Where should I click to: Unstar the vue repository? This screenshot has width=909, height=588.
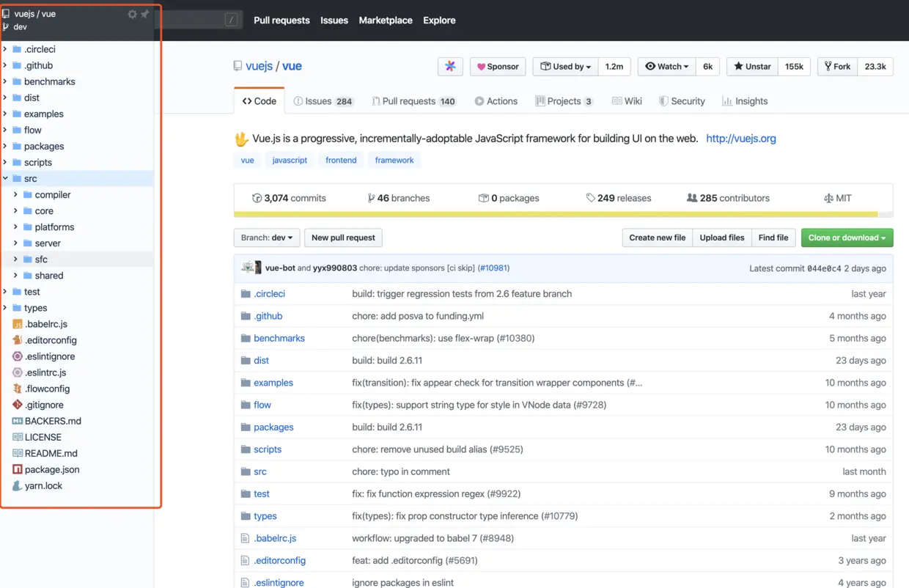752,66
